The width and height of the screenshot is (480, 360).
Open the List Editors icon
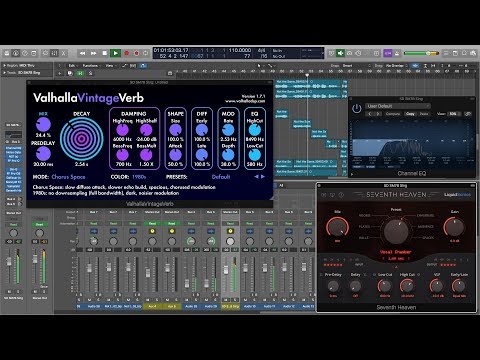446,53
